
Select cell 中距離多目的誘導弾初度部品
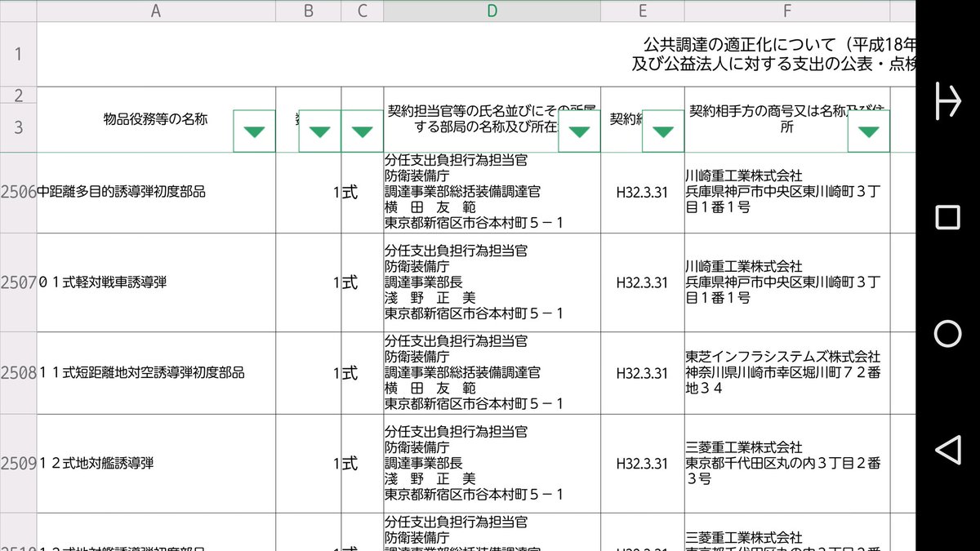click(x=156, y=193)
